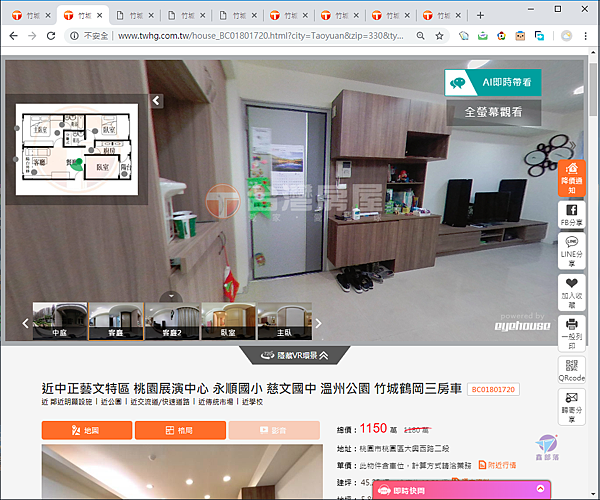Select the 客廳2 VR thumbnail

pos(172,321)
